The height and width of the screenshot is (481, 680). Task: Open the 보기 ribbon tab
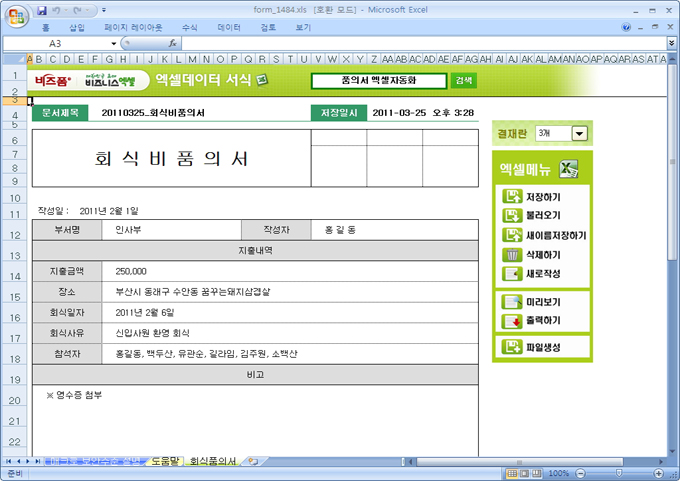click(303, 27)
